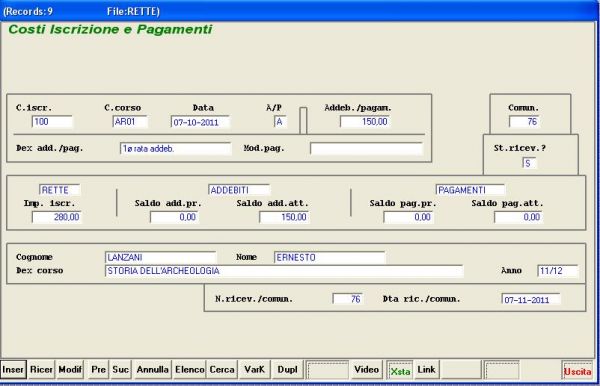
Task: Open the Elenco list button
Action: pos(189,370)
